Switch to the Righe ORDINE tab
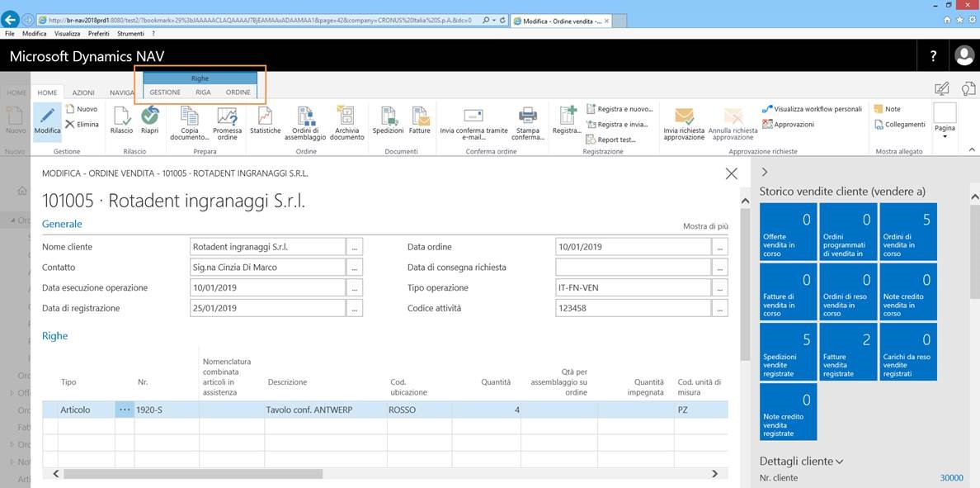This screenshot has height=488, width=980. tap(238, 92)
